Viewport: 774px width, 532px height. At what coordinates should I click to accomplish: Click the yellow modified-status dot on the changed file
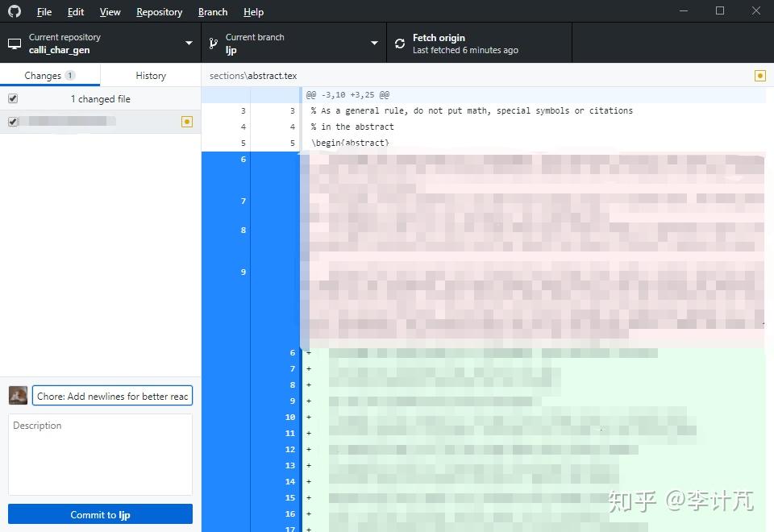187,121
